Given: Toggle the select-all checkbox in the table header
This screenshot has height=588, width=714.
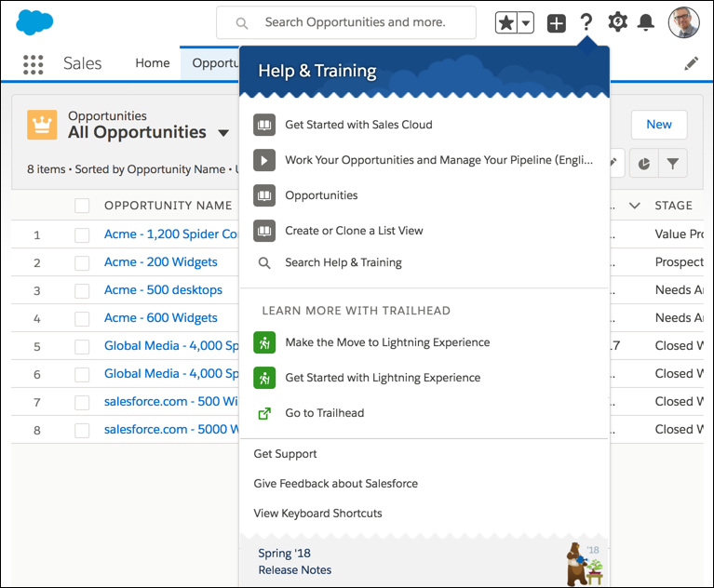Looking at the screenshot, I should click(x=82, y=206).
